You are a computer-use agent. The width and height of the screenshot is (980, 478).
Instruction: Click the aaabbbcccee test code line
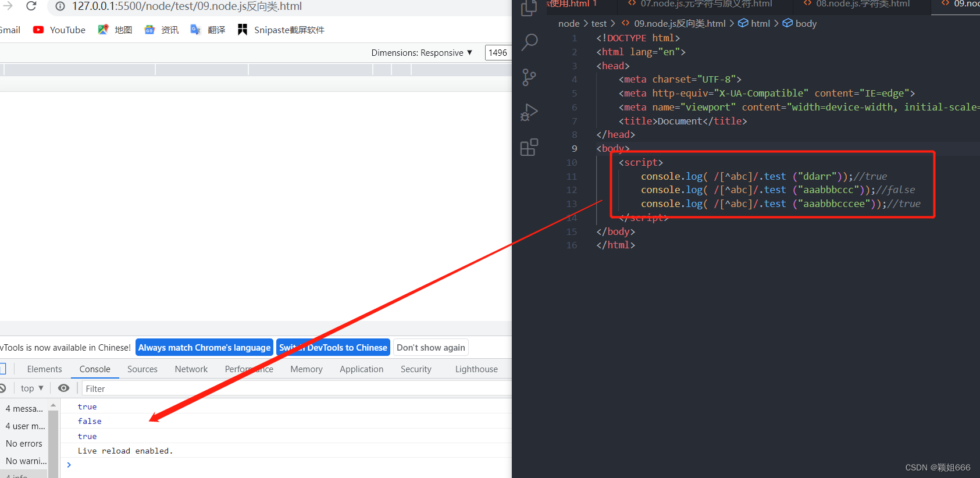point(781,204)
